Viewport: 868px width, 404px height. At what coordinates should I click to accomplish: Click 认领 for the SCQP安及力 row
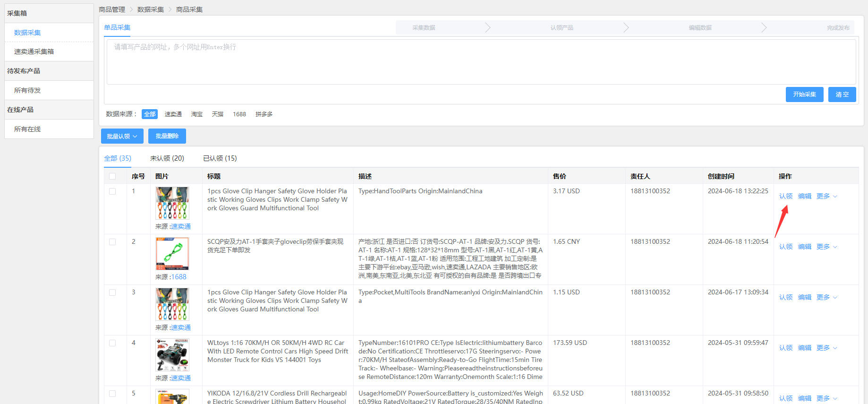pos(786,247)
